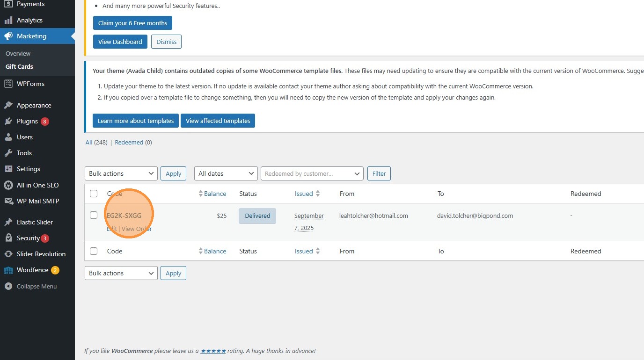Click the Balance sort arrows in table header

click(x=201, y=194)
